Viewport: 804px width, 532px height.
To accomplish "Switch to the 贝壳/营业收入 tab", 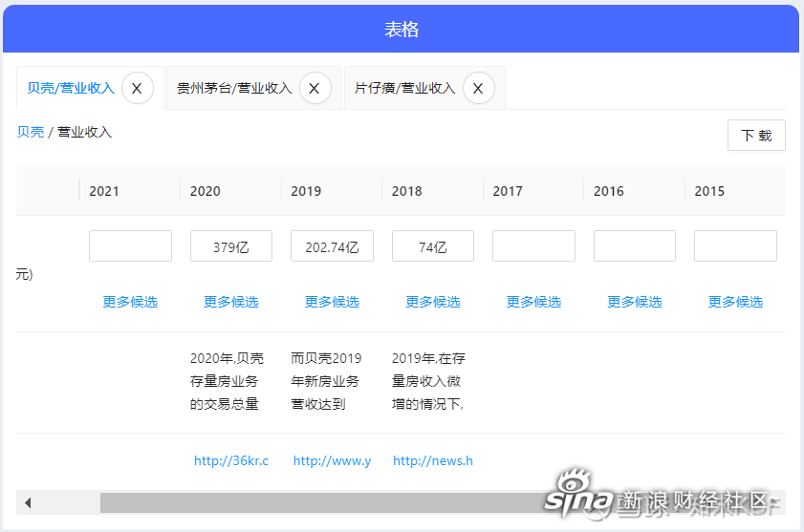I will (71, 88).
